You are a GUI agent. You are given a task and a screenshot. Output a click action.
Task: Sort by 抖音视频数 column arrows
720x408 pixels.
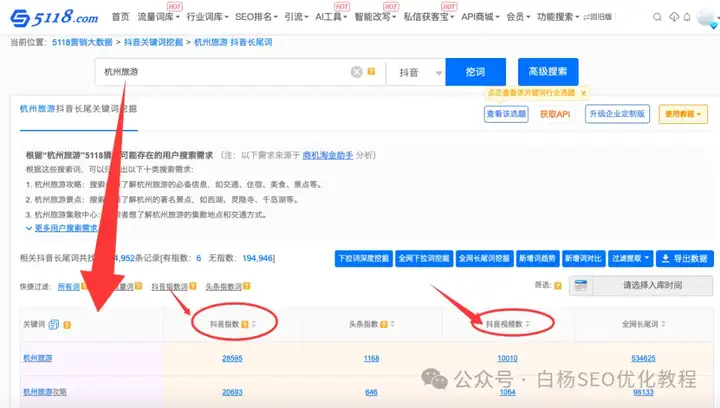(x=527, y=324)
